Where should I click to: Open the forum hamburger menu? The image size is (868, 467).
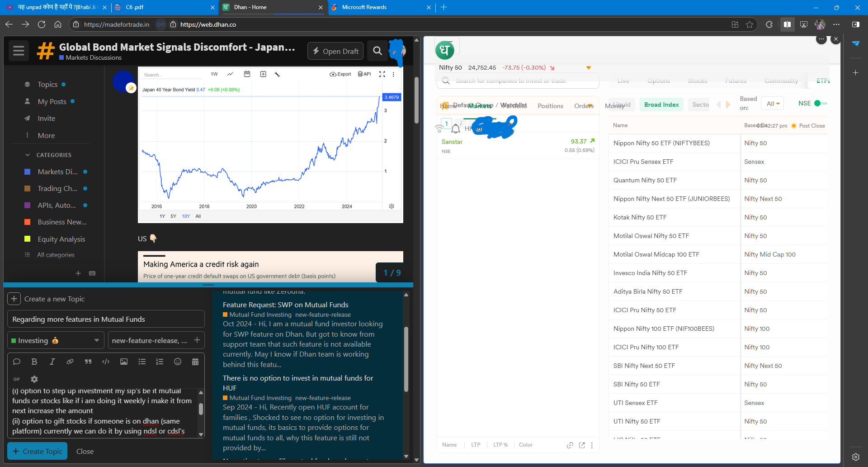(x=19, y=51)
